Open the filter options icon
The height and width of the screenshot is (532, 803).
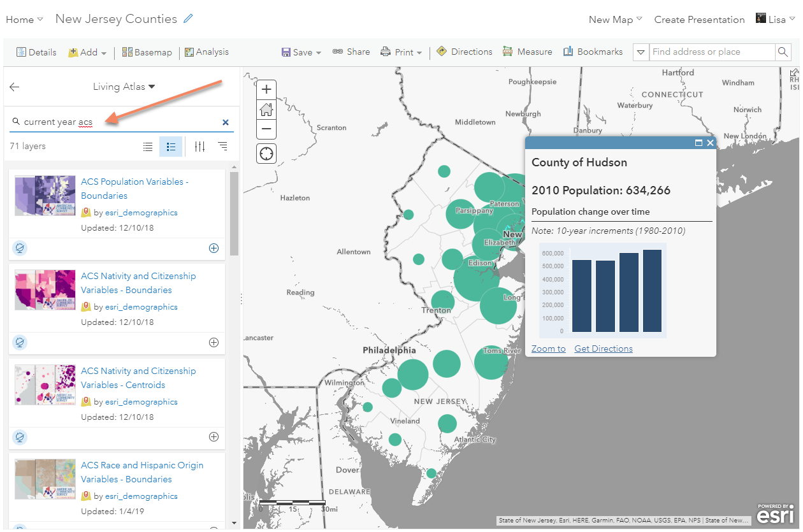200,147
